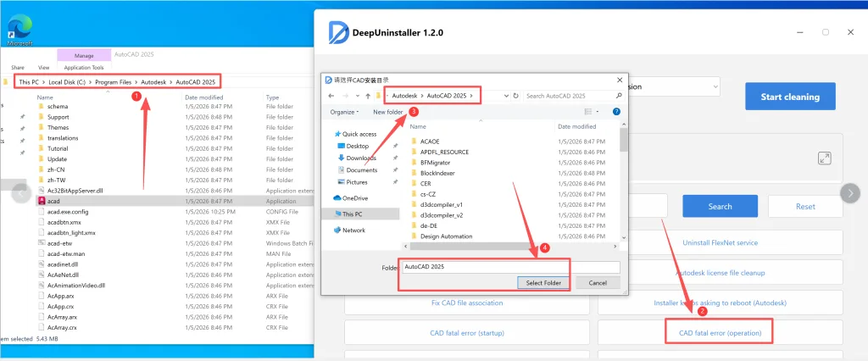Image resolution: width=868 pixels, height=361 pixels.
Task: Open the View tab in Explorer
Action: click(44, 68)
